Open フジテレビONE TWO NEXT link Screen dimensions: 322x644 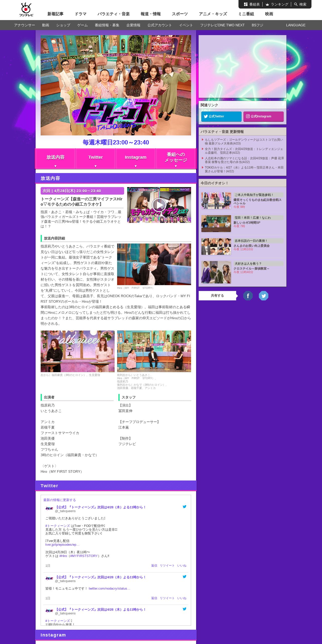[222, 25]
